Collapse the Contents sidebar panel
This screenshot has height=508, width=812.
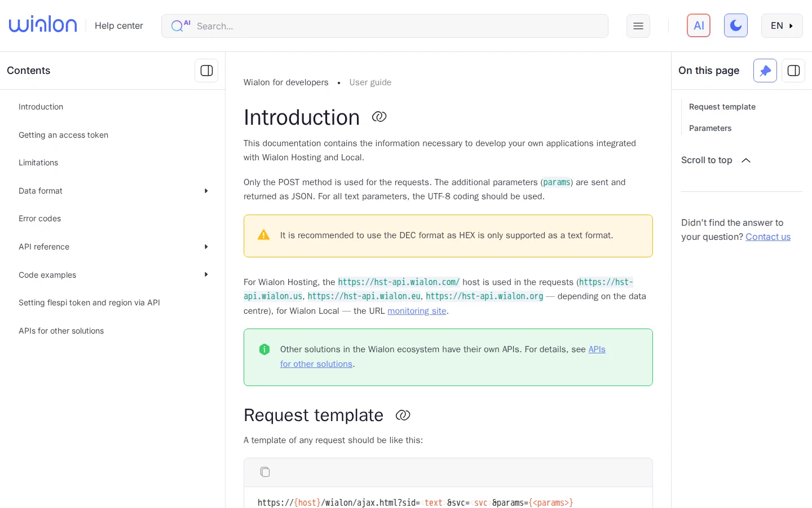[206, 71]
